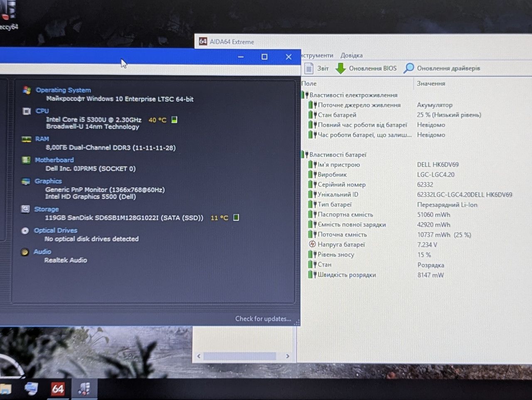532x400 pixels.
Task: Switch to AIDA64 via its taskbar icon
Action: pyautogui.click(x=58, y=389)
